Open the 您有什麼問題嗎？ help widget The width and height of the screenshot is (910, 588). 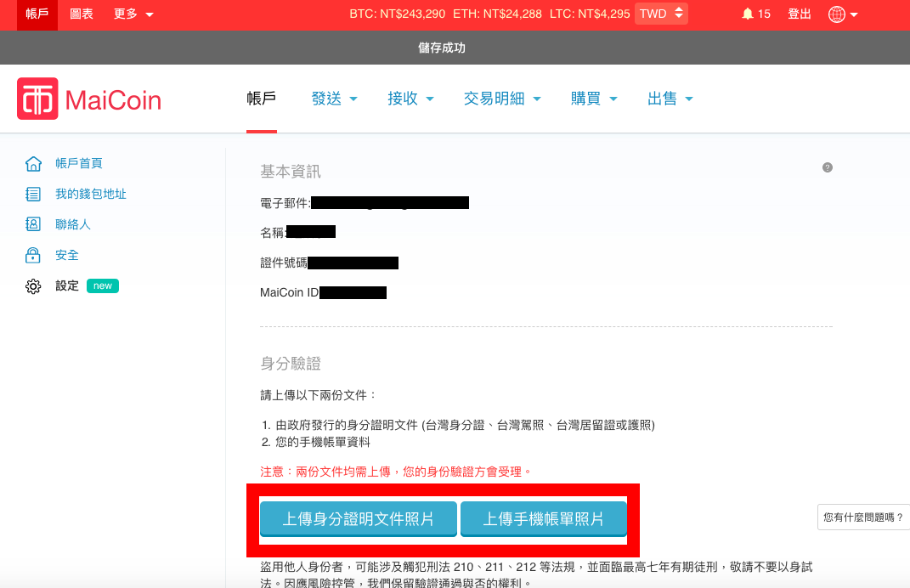coord(863,517)
